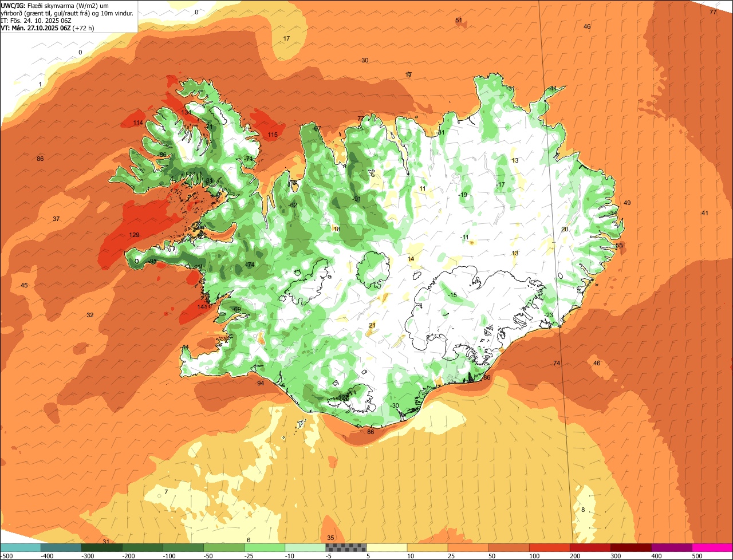Viewport: 733px width, 560px height.
Task: Click the map value 141
Action: pyautogui.click(x=202, y=307)
